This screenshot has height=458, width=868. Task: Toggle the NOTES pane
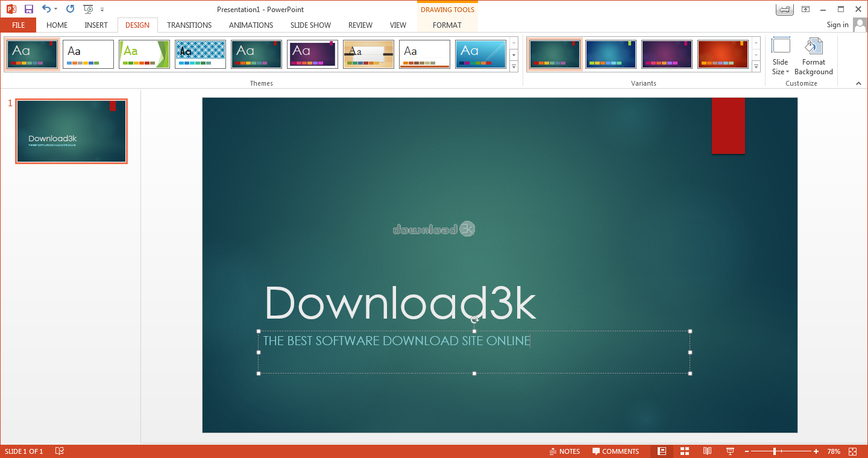coord(564,451)
